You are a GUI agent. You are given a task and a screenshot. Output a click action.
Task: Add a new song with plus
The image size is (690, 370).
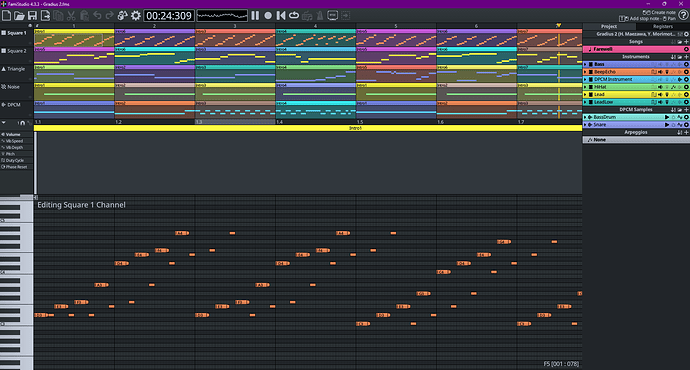click(686, 41)
